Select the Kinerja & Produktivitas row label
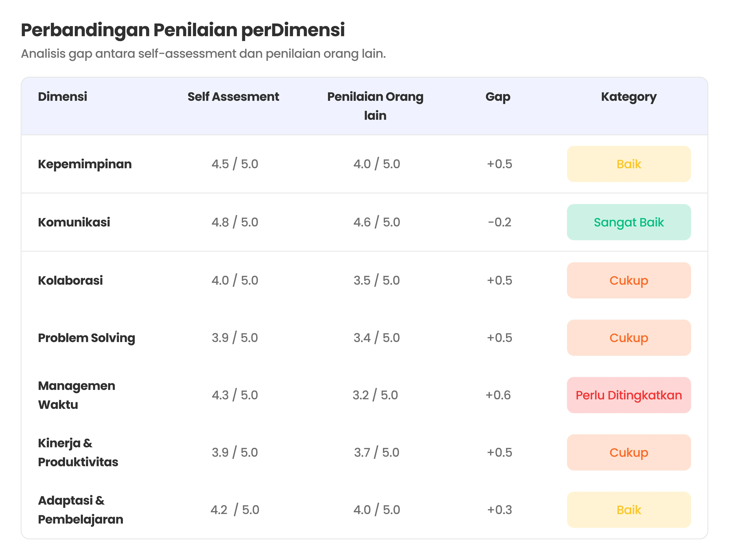Screen dimensions: 729x560 78,452
